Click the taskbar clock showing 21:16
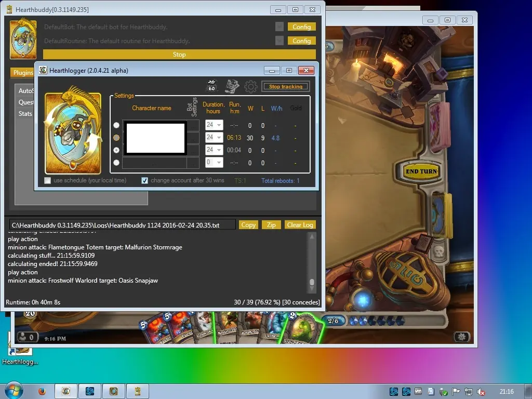 point(506,392)
